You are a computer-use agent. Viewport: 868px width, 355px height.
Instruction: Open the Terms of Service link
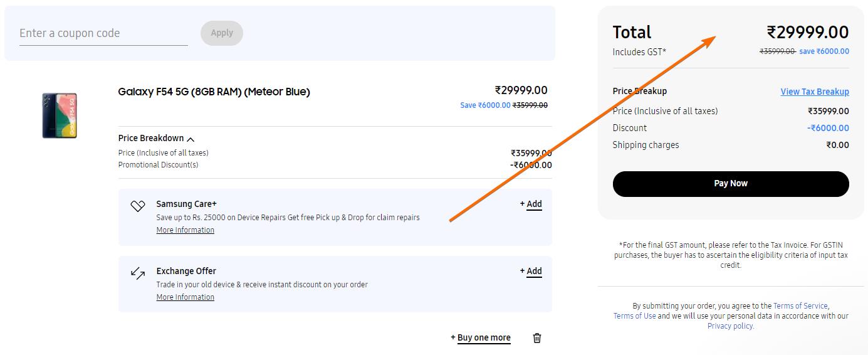tap(800, 306)
